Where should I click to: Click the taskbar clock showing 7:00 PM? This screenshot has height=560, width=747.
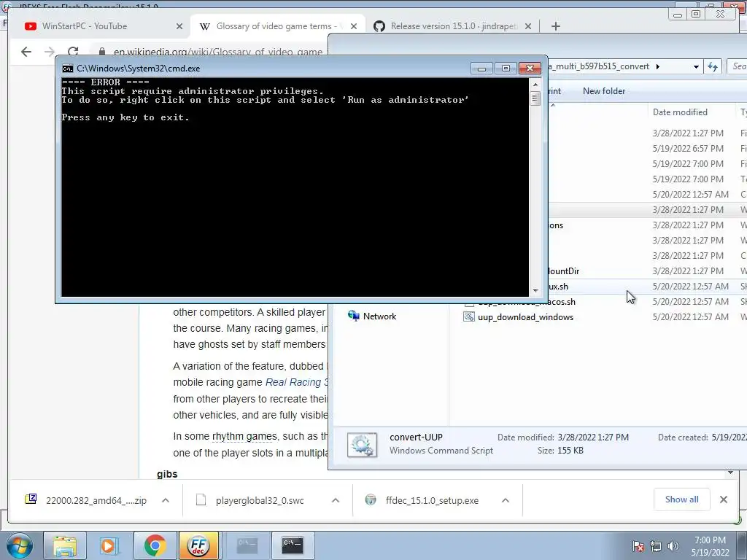[710, 546]
